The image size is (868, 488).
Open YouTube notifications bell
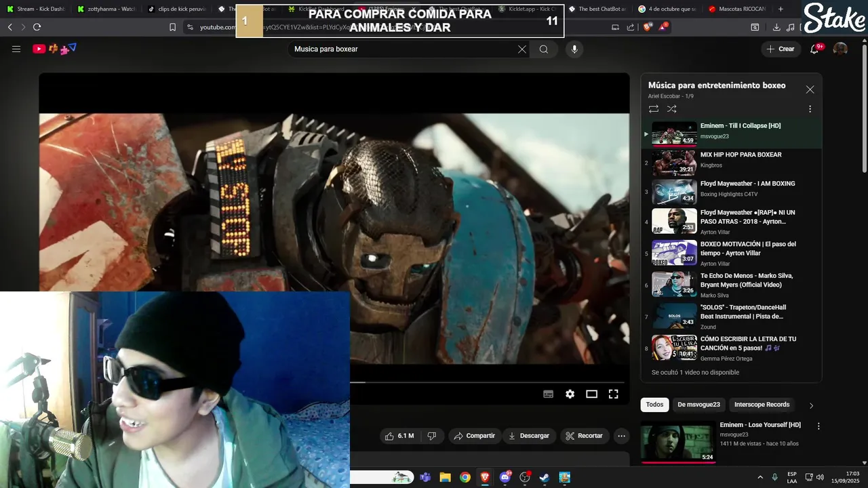coord(815,49)
